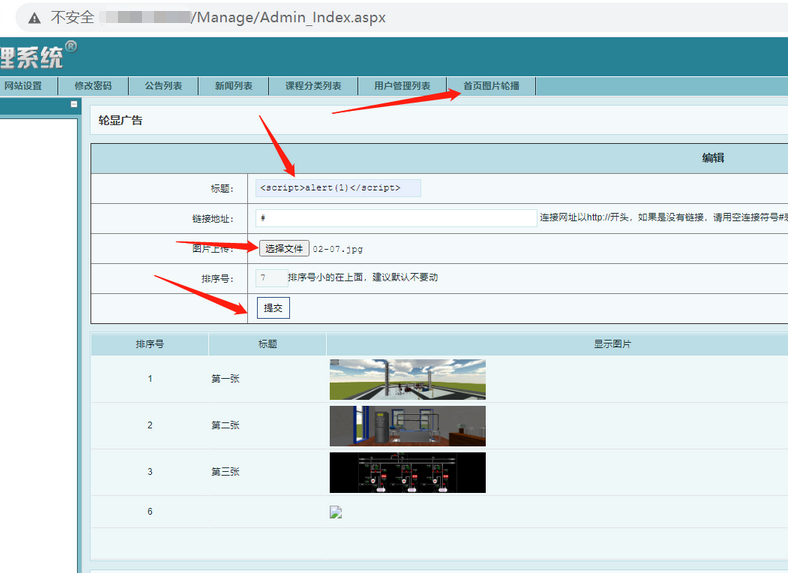
Task: Select the 第二张 title text
Action: (225, 425)
